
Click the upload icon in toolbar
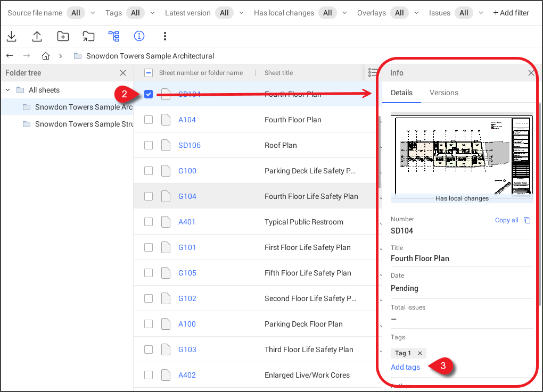coord(37,36)
